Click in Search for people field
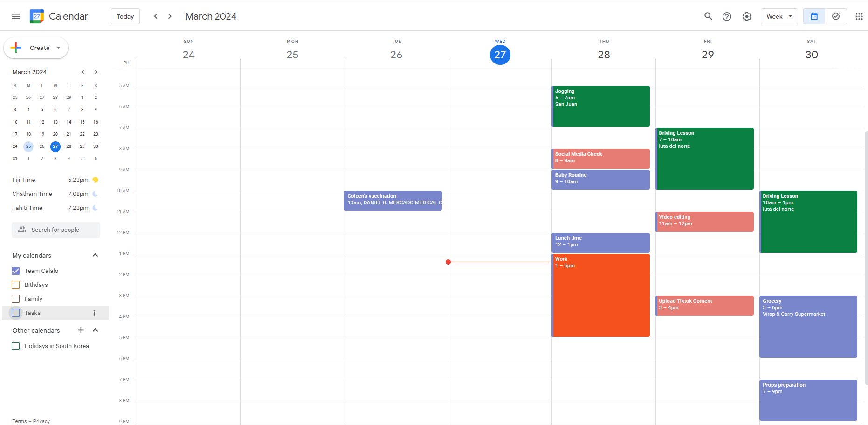The image size is (868, 425). [56, 230]
